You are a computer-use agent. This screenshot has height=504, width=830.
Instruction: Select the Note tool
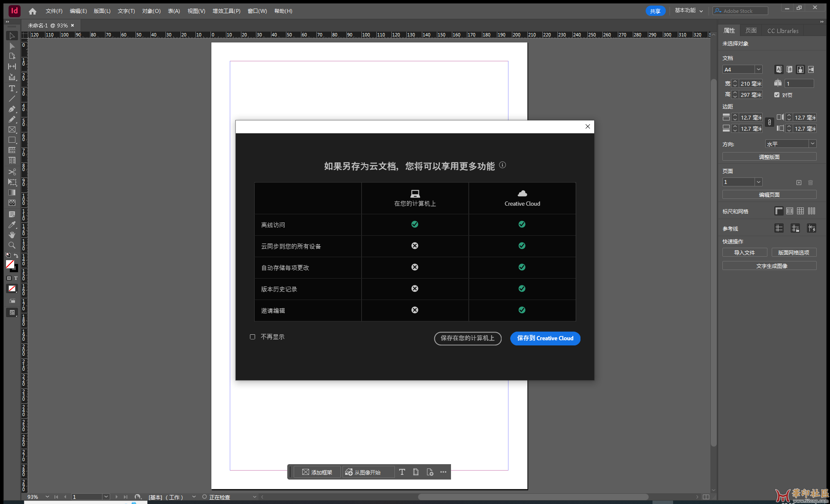[12, 214]
